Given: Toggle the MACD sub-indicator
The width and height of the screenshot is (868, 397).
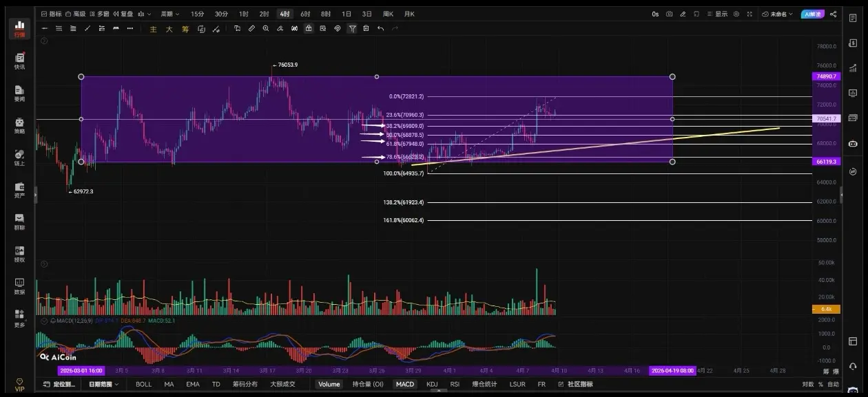Looking at the screenshot, I should tap(405, 384).
